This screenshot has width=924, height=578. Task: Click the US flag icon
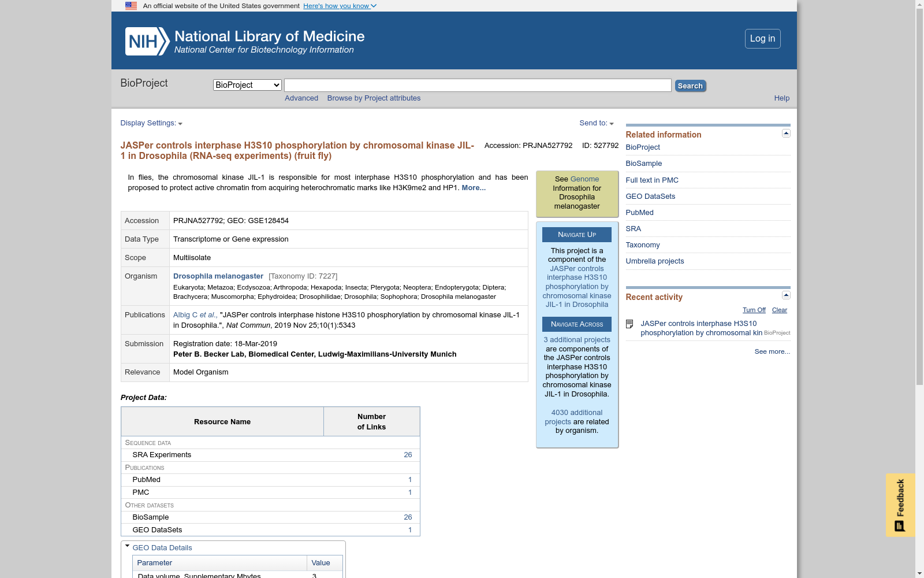[x=131, y=6]
